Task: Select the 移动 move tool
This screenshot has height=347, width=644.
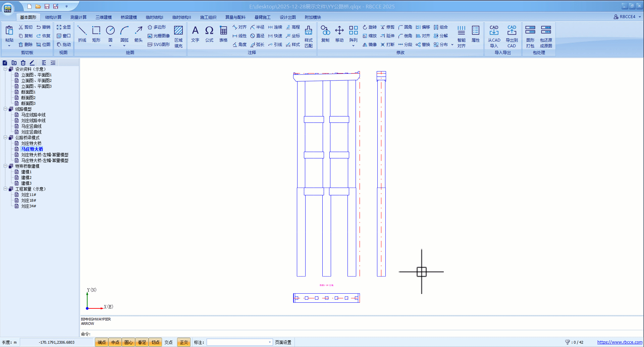Action: [339, 34]
